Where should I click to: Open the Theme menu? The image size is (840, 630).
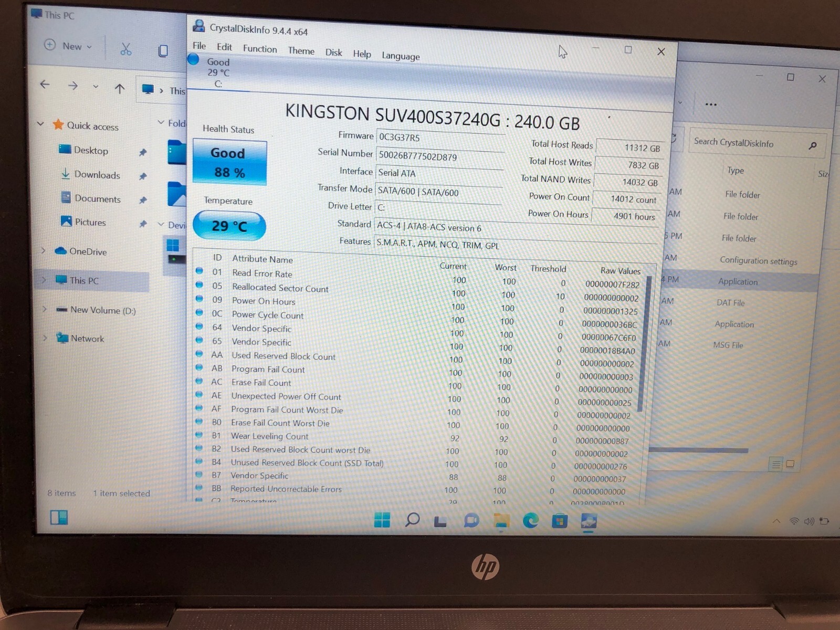point(301,50)
